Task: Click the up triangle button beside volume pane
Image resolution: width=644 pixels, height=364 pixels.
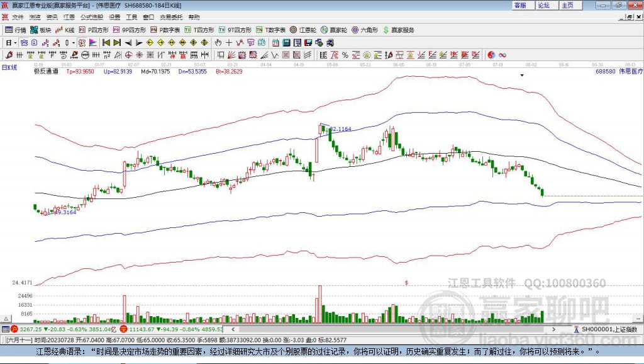Action: 6,319
